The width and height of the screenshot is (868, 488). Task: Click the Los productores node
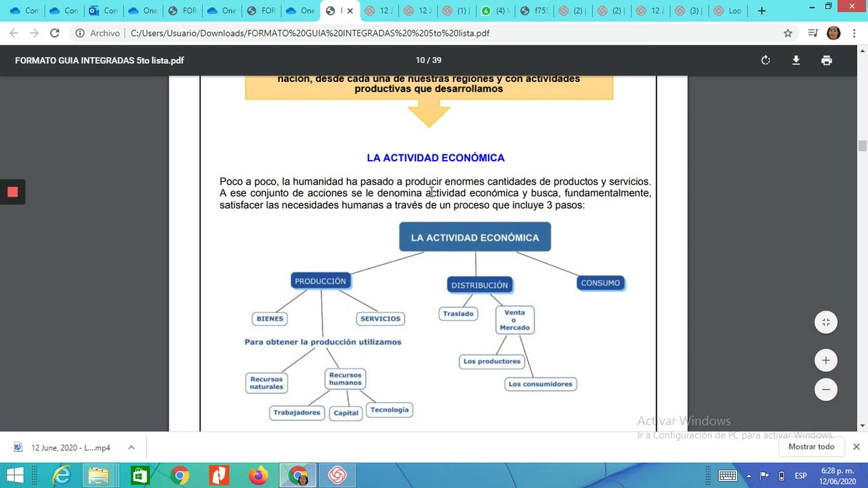click(492, 361)
